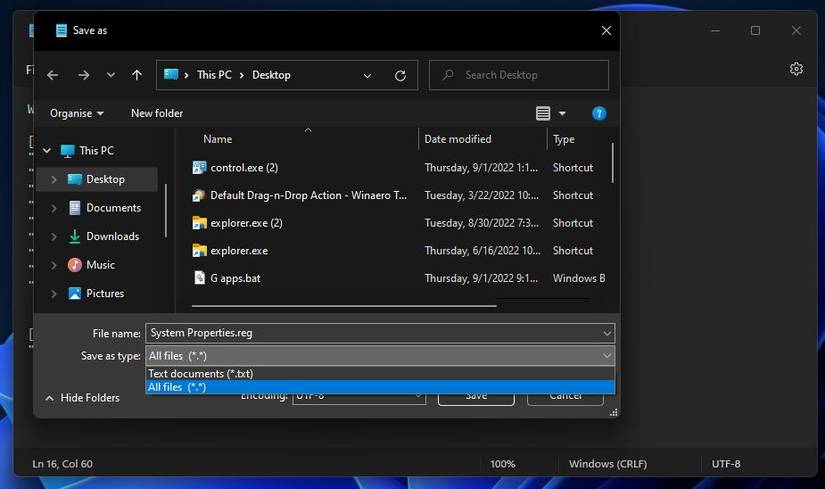The image size is (825, 489).
Task: Open the File name history dropdown
Action: pyautogui.click(x=607, y=333)
